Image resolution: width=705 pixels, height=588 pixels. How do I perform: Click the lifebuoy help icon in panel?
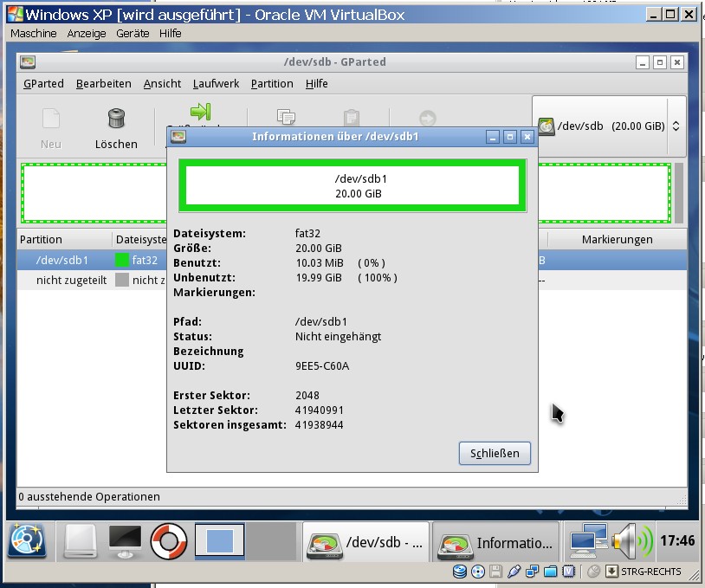169,541
